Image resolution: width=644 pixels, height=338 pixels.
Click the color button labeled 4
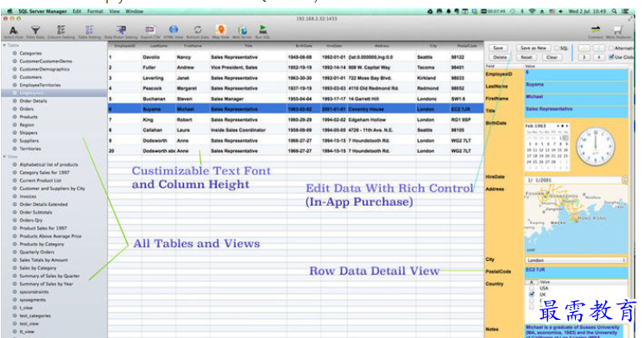599,57
